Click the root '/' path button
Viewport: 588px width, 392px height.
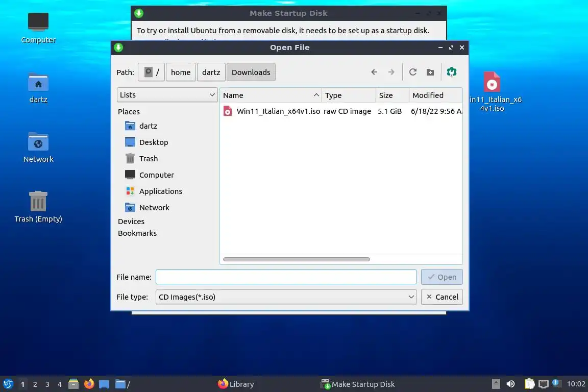[151, 72]
